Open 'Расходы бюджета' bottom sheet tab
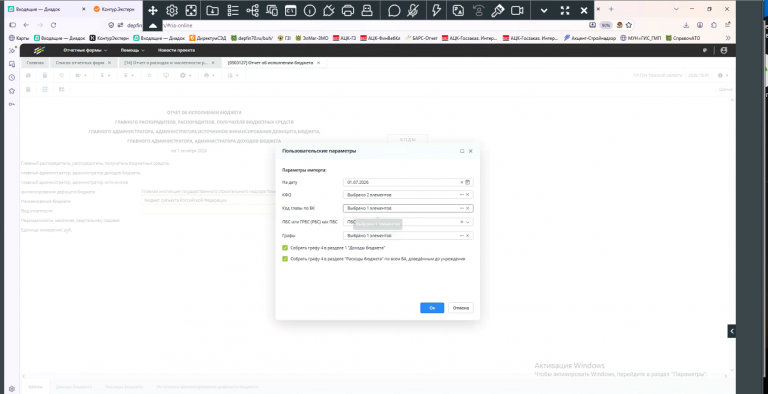This screenshot has height=394, width=768. click(x=124, y=387)
